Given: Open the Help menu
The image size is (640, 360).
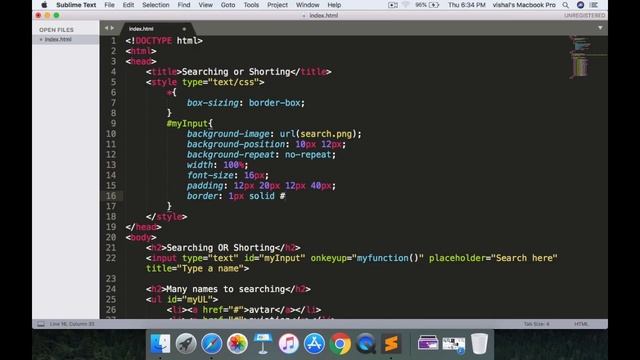Looking at the screenshot, I should (334, 5).
